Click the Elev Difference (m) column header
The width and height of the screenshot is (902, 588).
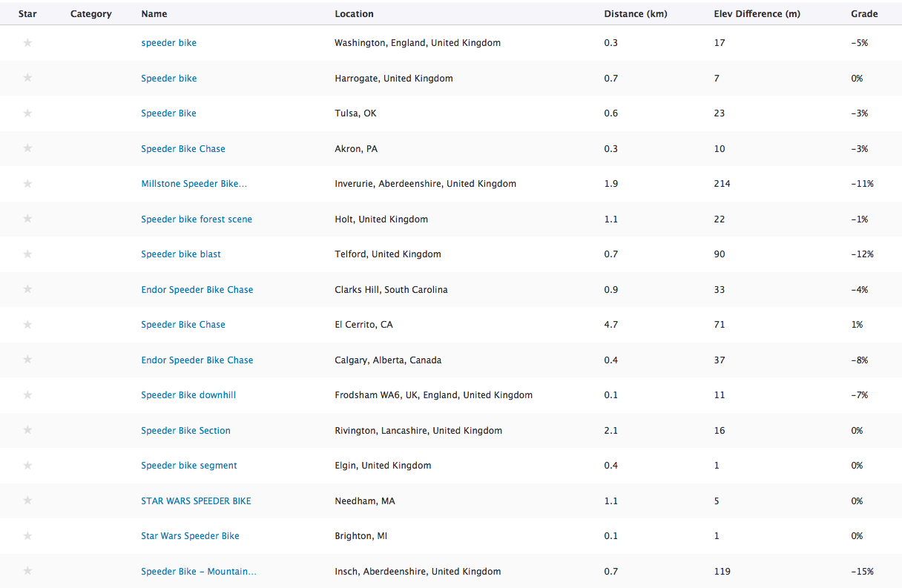coord(757,14)
